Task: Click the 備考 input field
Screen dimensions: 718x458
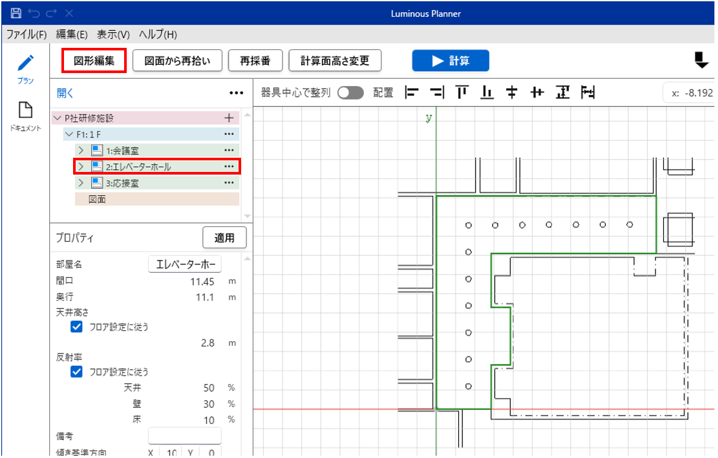Action: (184, 436)
